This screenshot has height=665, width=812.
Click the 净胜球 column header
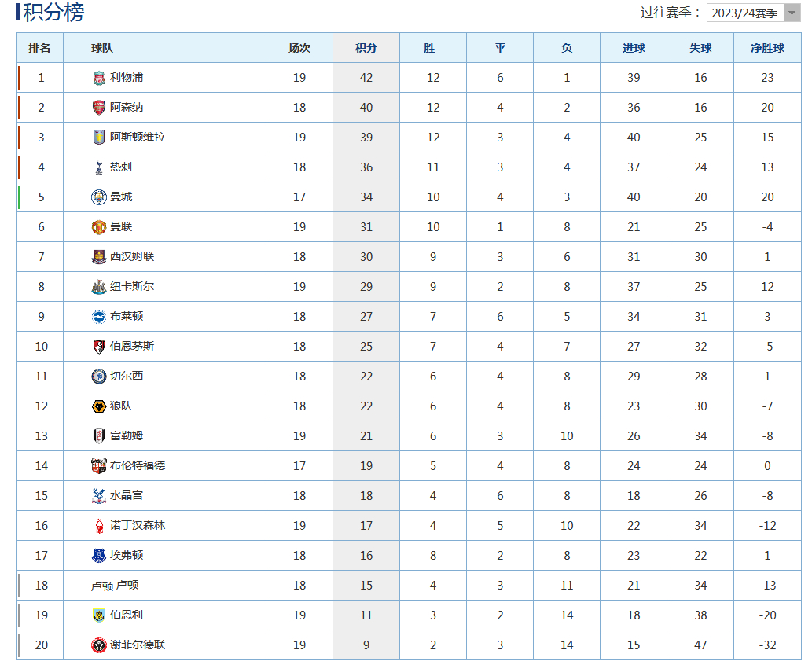(x=767, y=48)
